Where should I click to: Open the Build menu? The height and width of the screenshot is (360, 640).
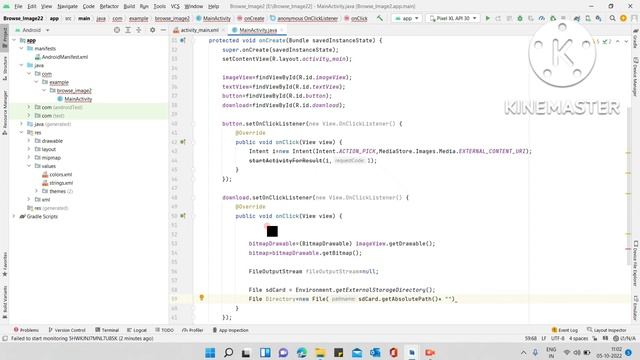[129, 7]
